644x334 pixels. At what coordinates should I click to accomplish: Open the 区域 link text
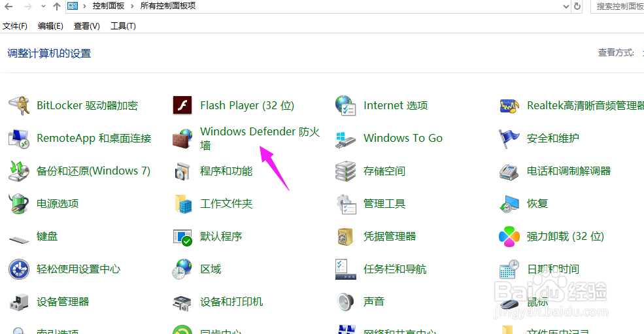[211, 269]
